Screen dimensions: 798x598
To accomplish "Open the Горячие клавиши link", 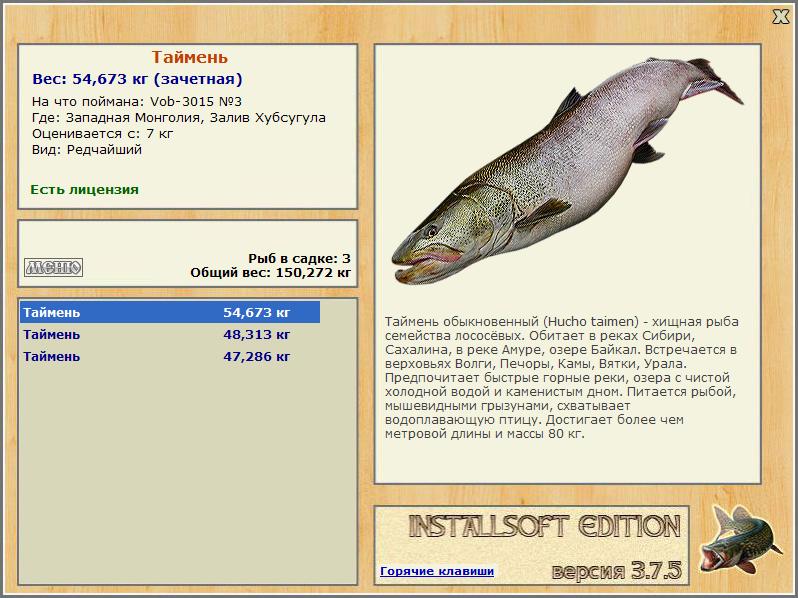I will [437, 571].
